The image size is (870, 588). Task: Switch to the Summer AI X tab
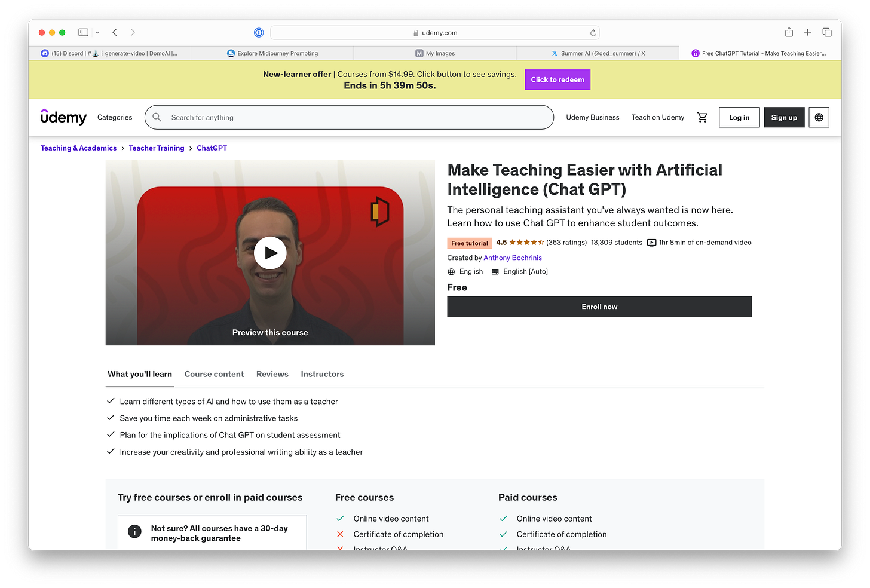[x=598, y=53]
